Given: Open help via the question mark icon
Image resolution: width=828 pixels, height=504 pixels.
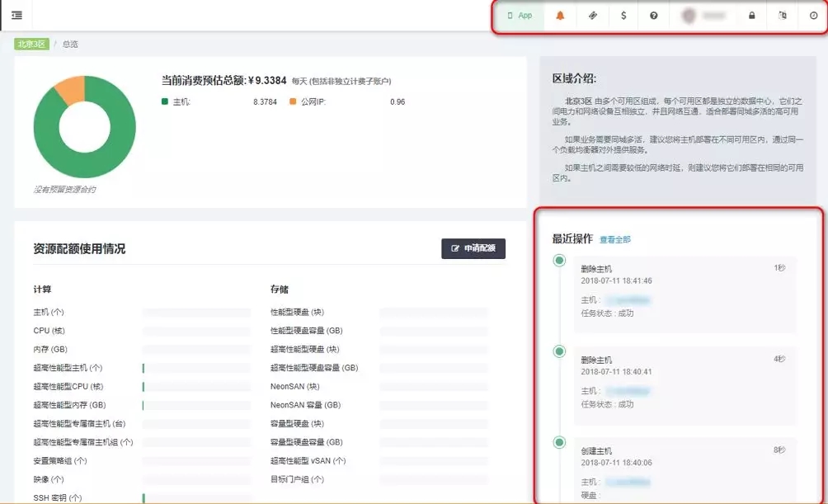Looking at the screenshot, I should [654, 16].
